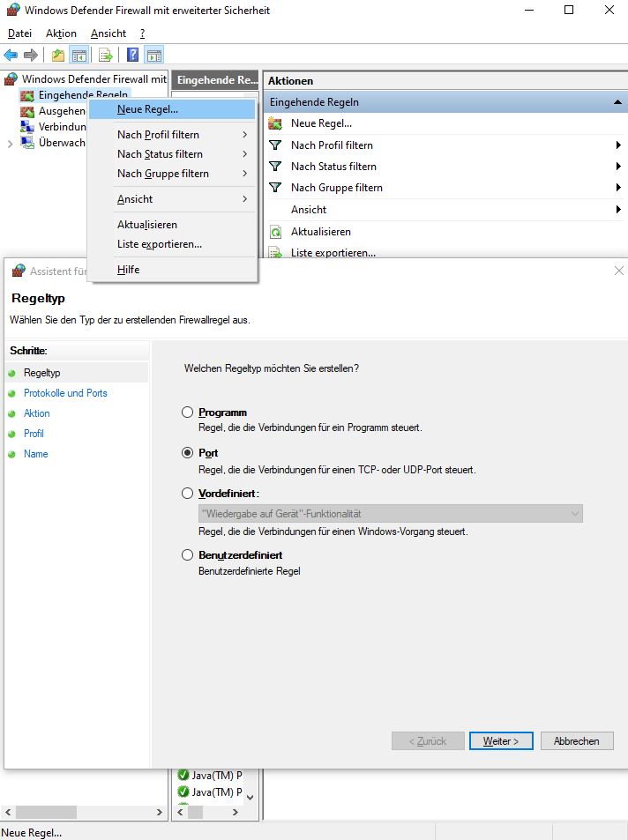The width and height of the screenshot is (628, 840).
Task: Select the Vordefiniert rule type
Action: 187,494
